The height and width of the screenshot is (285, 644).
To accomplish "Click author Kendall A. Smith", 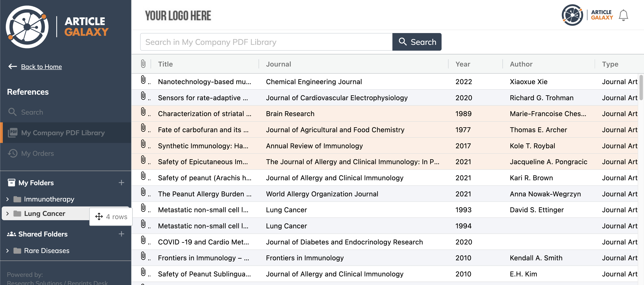I will [536, 258].
